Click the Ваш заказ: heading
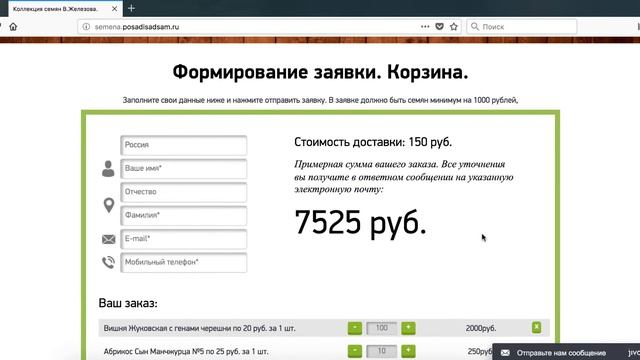The height and width of the screenshot is (360, 640). [x=128, y=303]
